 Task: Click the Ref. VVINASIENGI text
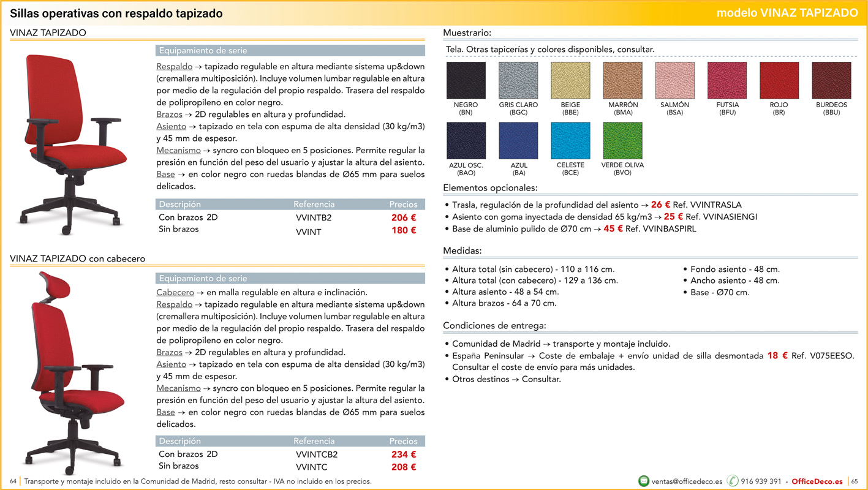pyautogui.click(x=722, y=217)
